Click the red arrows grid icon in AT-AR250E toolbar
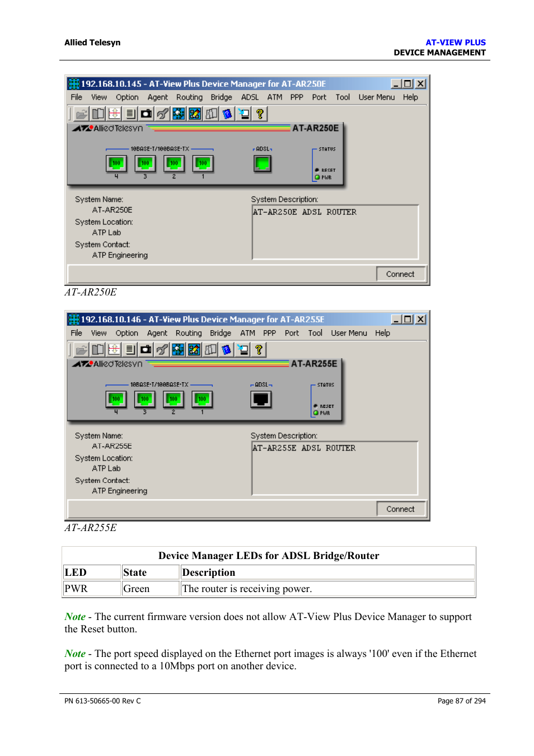Image resolution: width=534 pixels, height=756 pixels. point(114,114)
